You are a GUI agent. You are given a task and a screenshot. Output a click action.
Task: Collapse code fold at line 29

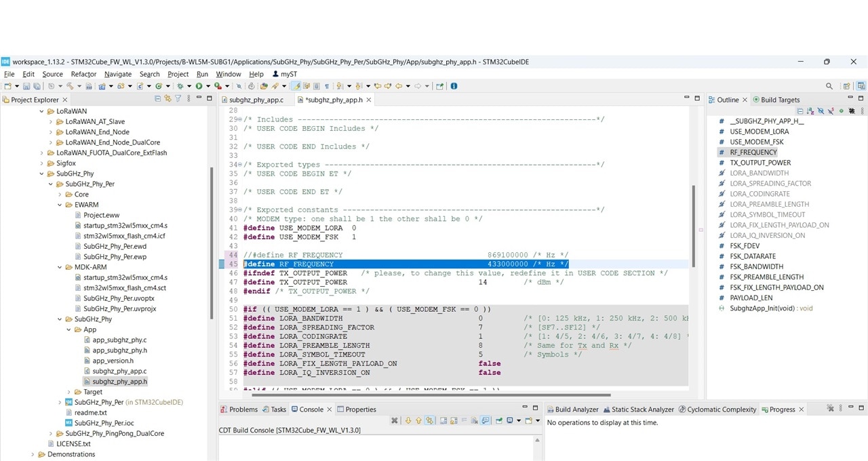(x=240, y=119)
